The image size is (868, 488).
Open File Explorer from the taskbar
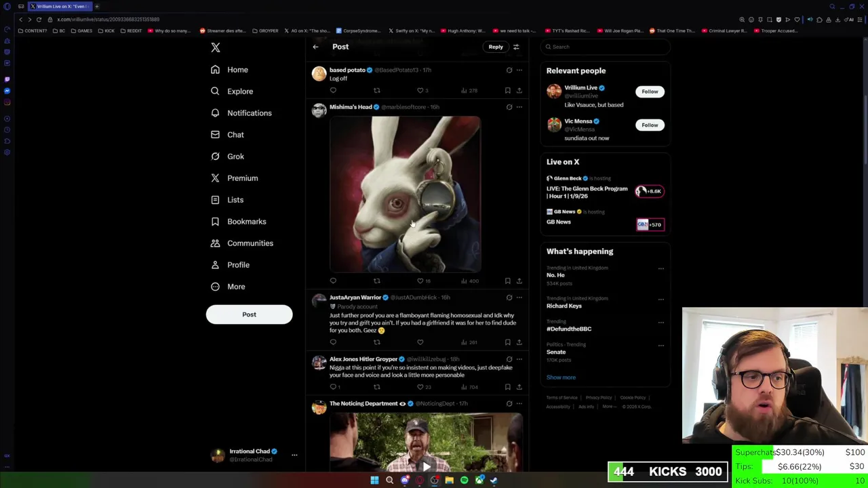click(449, 481)
